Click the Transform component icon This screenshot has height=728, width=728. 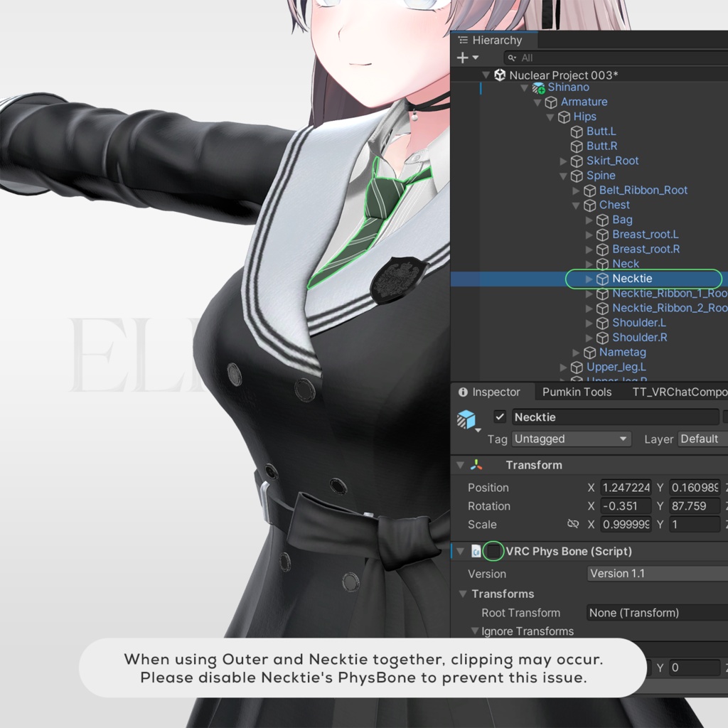click(x=476, y=465)
